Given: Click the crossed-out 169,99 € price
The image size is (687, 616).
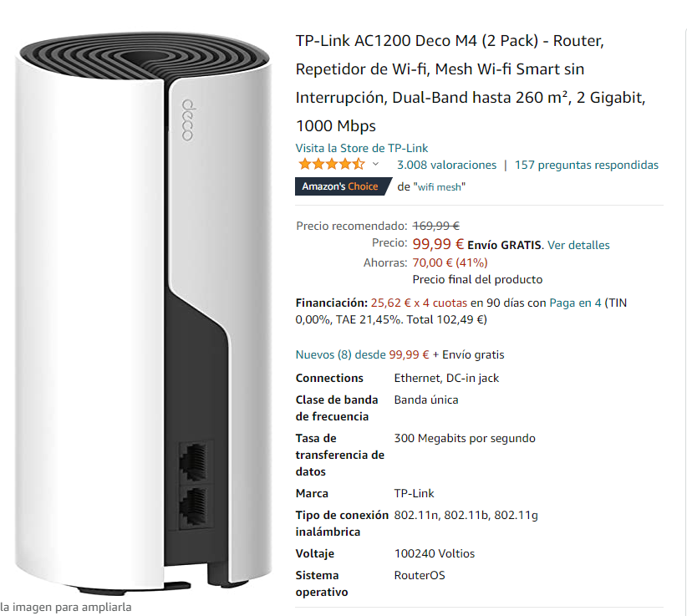Looking at the screenshot, I should point(436,226).
